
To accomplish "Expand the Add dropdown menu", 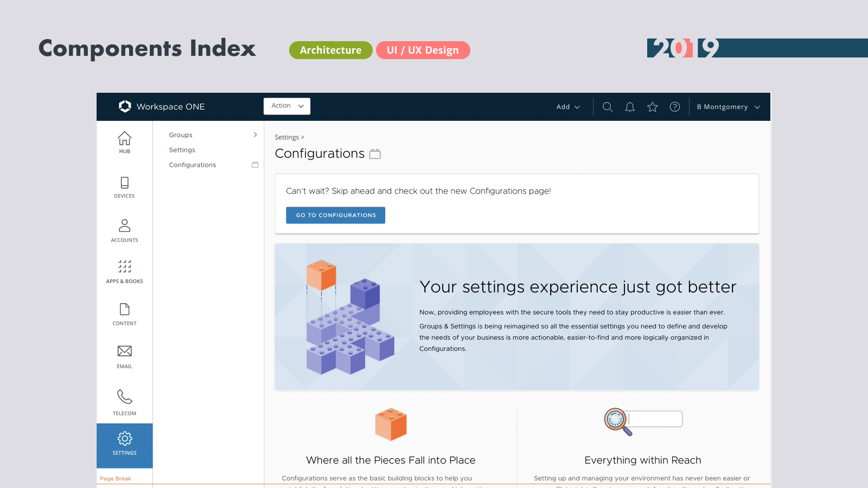I will [x=568, y=107].
